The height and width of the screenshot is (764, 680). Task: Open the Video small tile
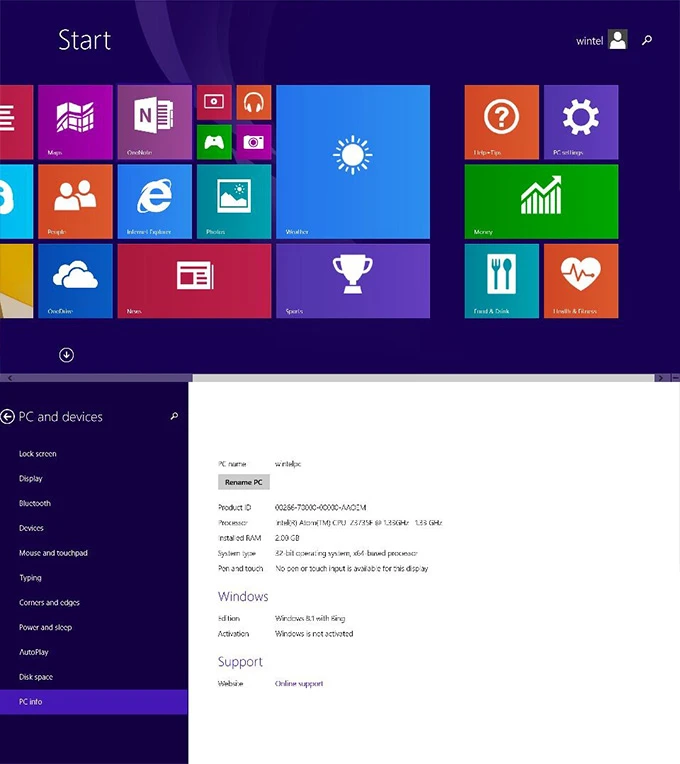214,102
